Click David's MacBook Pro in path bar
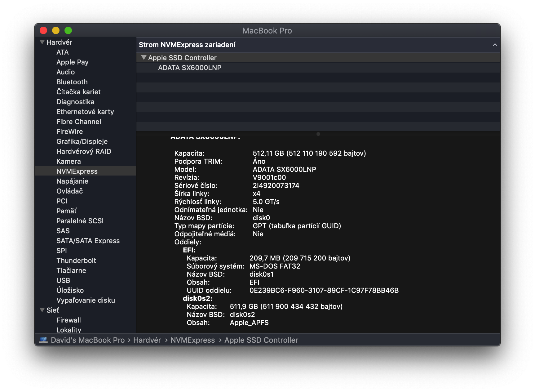This screenshot has height=392, width=535. (88, 340)
